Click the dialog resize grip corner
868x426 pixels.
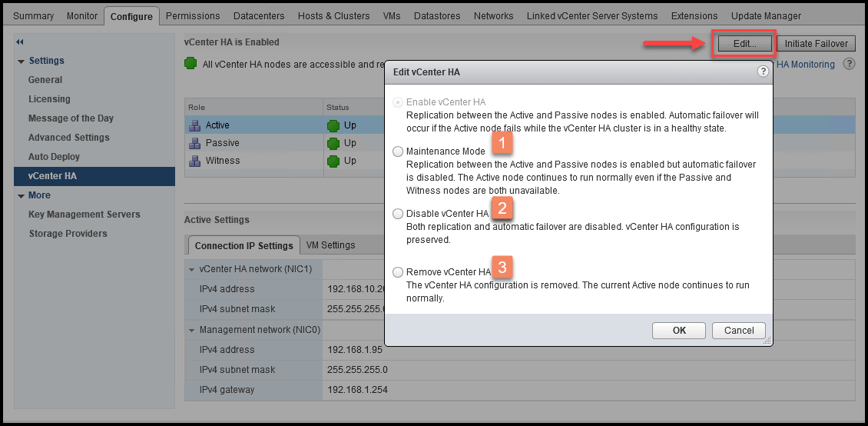coord(767,341)
